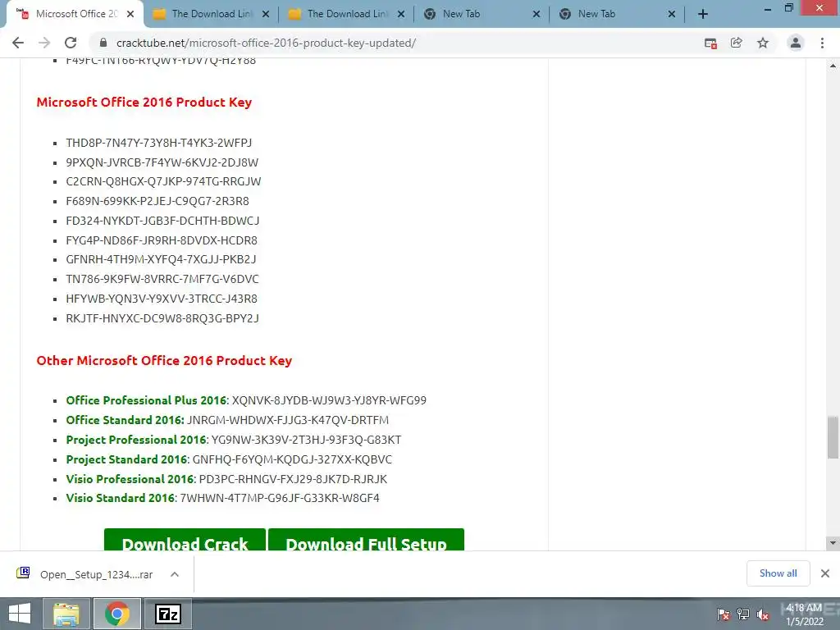Viewport: 840px width, 630px height.
Task: Click the 'Other Microsoft Office 2016 Product Key' heading
Action: pyautogui.click(x=164, y=361)
